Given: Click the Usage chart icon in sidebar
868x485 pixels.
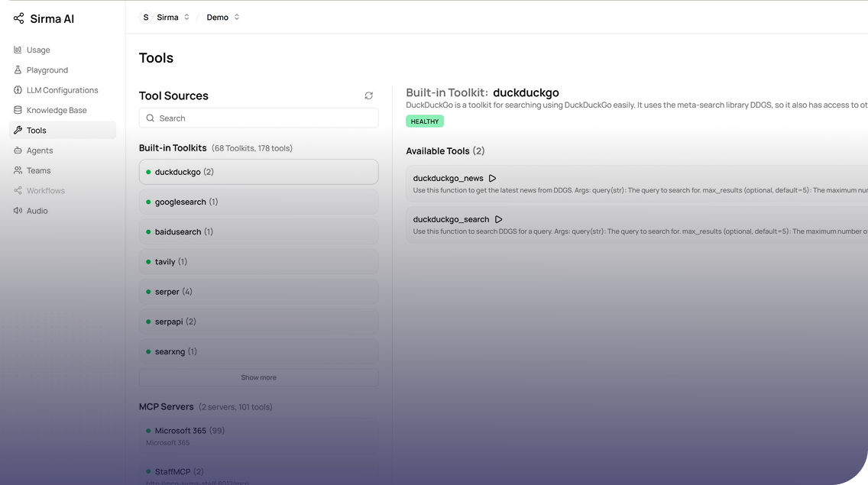Looking at the screenshot, I should (x=18, y=50).
